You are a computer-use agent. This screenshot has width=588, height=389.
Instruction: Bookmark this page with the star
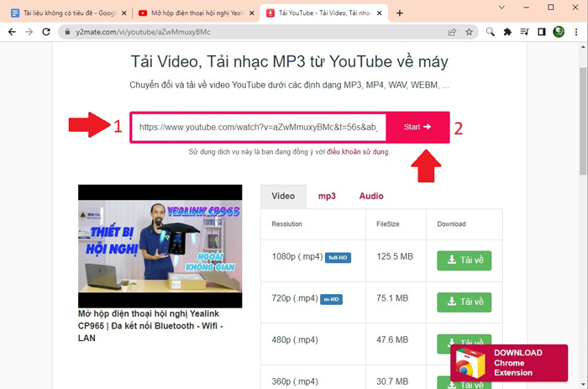click(x=469, y=32)
